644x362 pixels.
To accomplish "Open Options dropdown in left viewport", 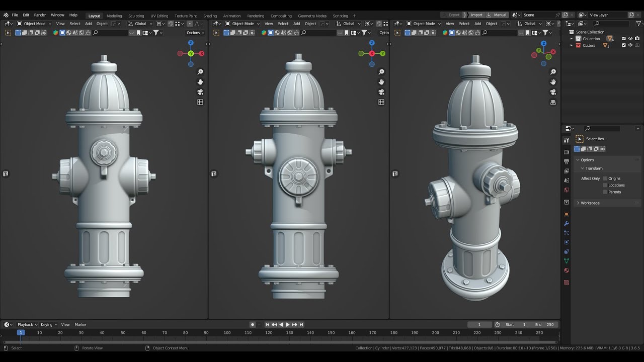I will tap(195, 33).
